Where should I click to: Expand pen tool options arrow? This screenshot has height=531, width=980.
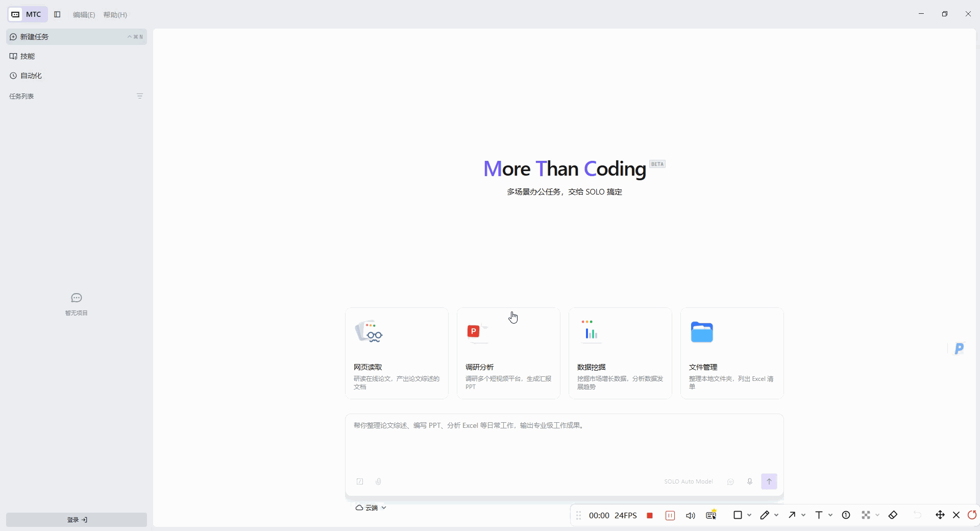click(x=776, y=515)
